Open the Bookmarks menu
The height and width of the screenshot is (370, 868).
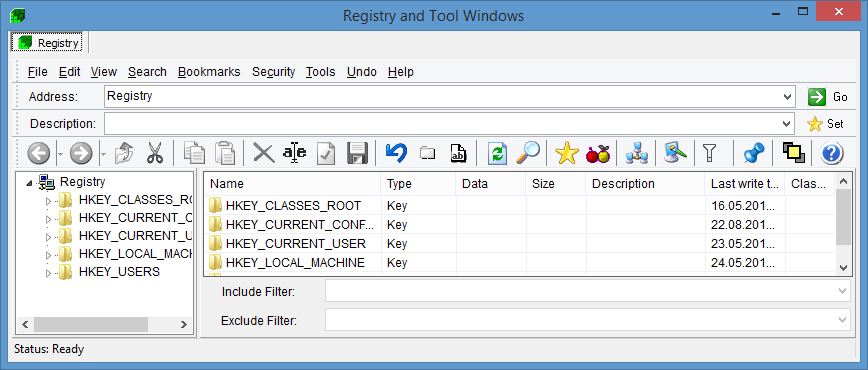click(x=209, y=72)
